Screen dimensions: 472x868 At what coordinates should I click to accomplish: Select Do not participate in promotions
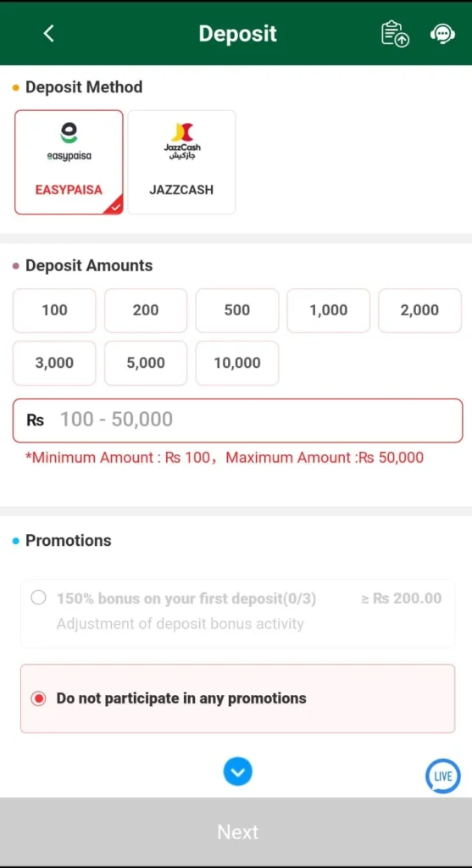[237, 698]
